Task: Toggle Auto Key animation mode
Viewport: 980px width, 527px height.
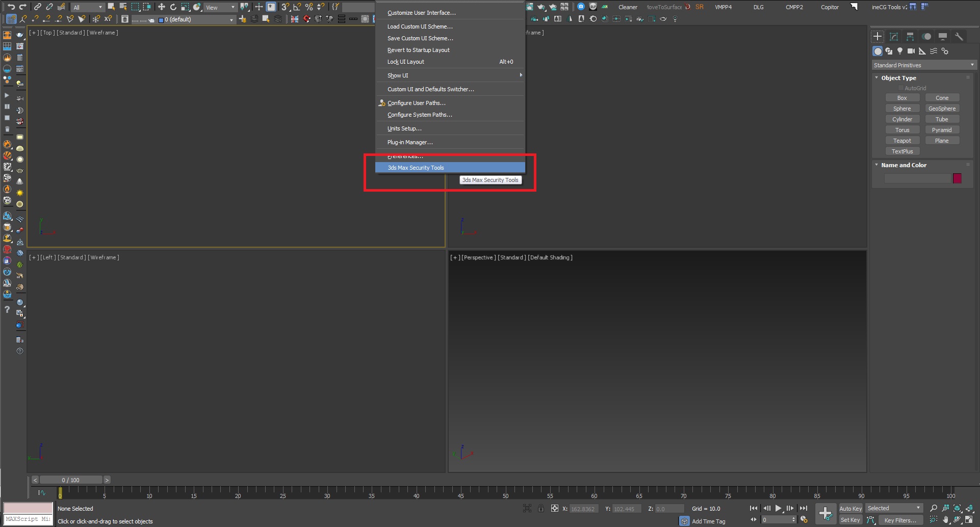Action: pyautogui.click(x=850, y=508)
